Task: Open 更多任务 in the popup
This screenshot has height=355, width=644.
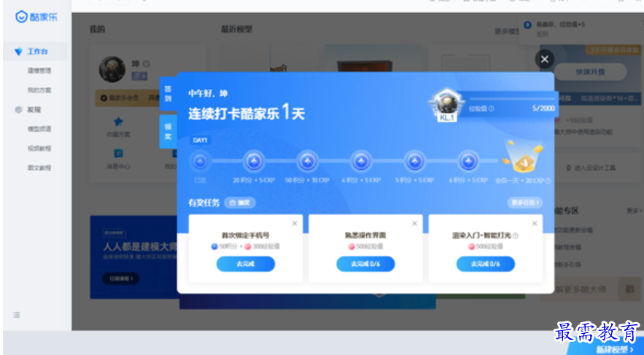Action: [x=524, y=203]
